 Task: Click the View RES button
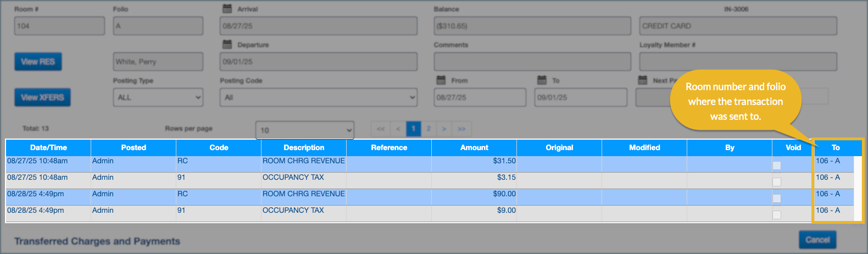38,62
